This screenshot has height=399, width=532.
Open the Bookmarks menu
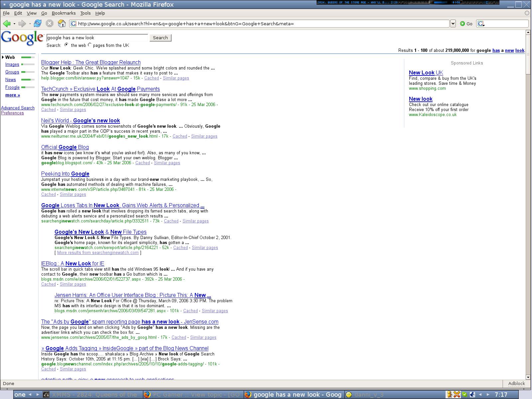tap(64, 13)
